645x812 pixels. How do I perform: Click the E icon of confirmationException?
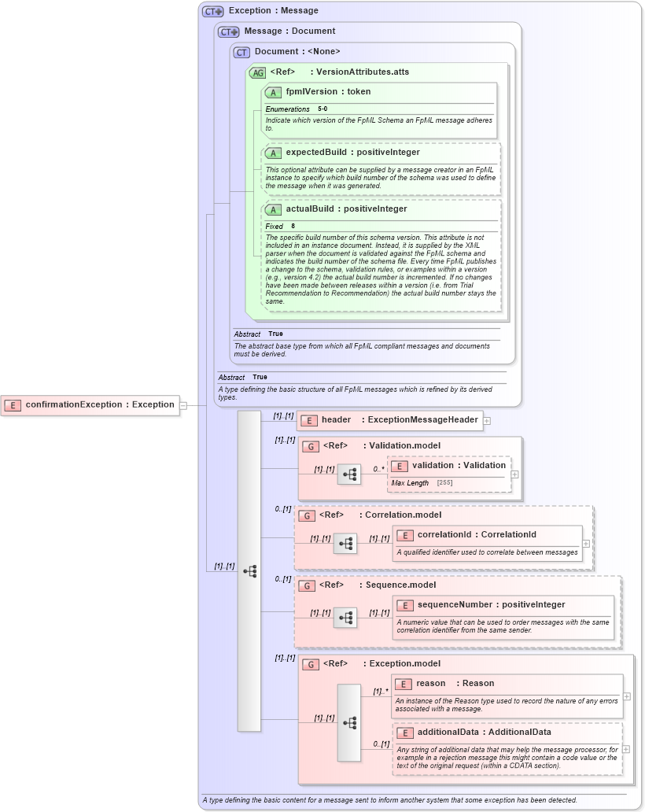tap(13, 405)
